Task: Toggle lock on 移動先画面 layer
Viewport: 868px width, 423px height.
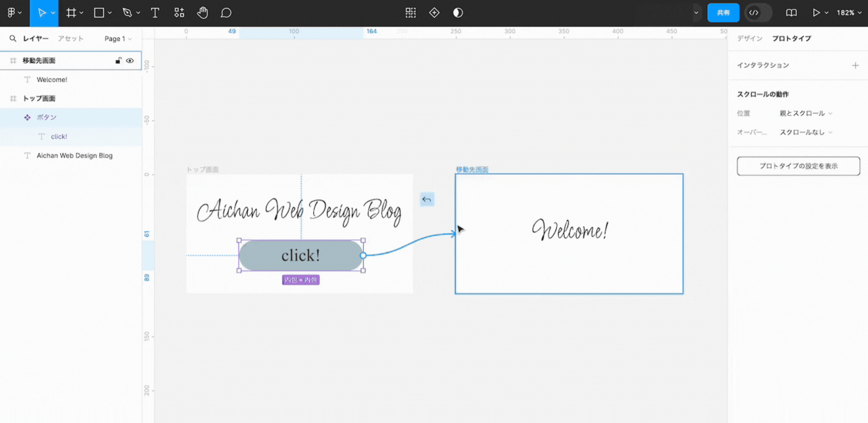Action: point(118,61)
